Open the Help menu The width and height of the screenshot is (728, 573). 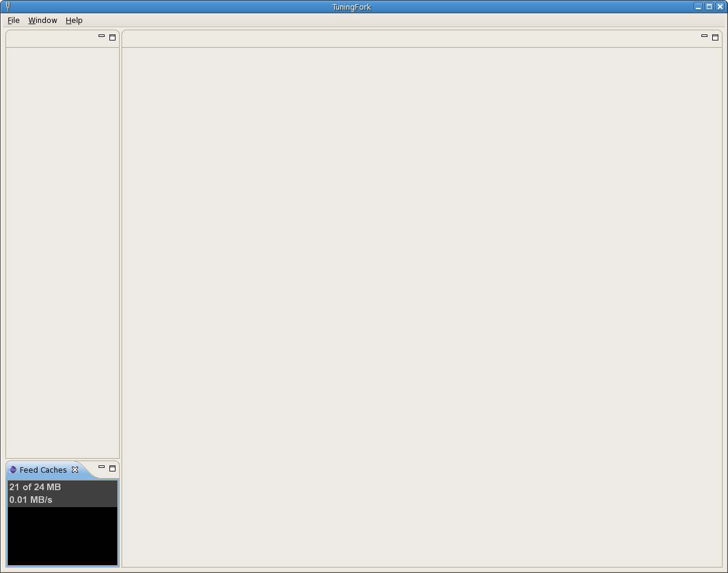(74, 21)
